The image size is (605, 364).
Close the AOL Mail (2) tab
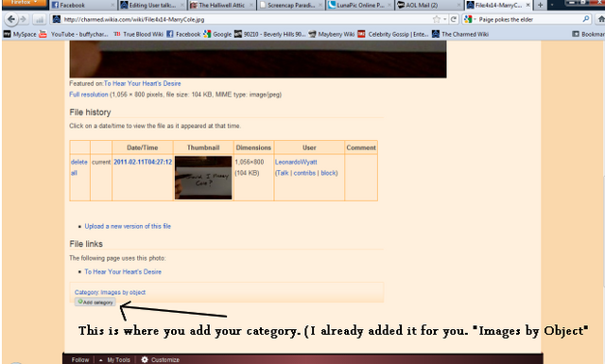point(458,5)
